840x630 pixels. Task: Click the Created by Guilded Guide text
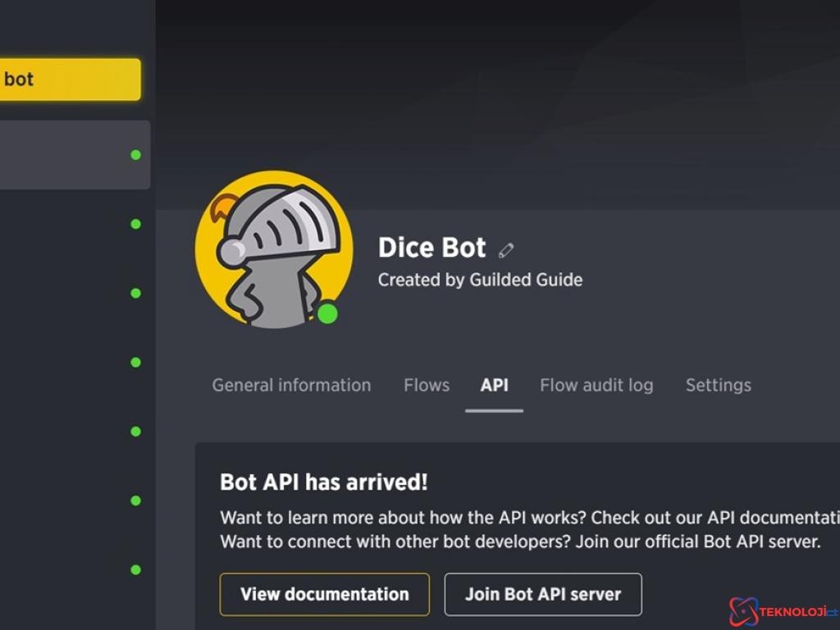pos(480,280)
